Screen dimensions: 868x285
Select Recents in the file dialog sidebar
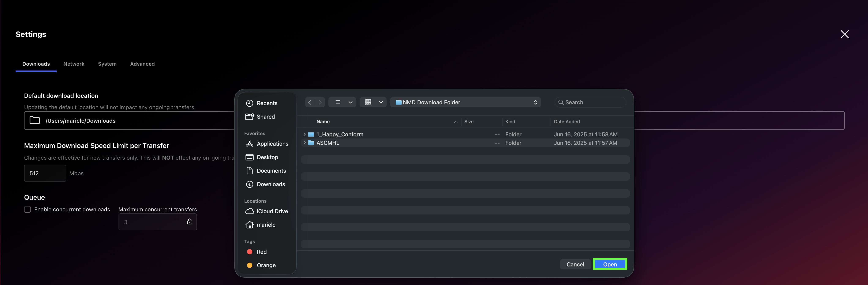(x=266, y=103)
